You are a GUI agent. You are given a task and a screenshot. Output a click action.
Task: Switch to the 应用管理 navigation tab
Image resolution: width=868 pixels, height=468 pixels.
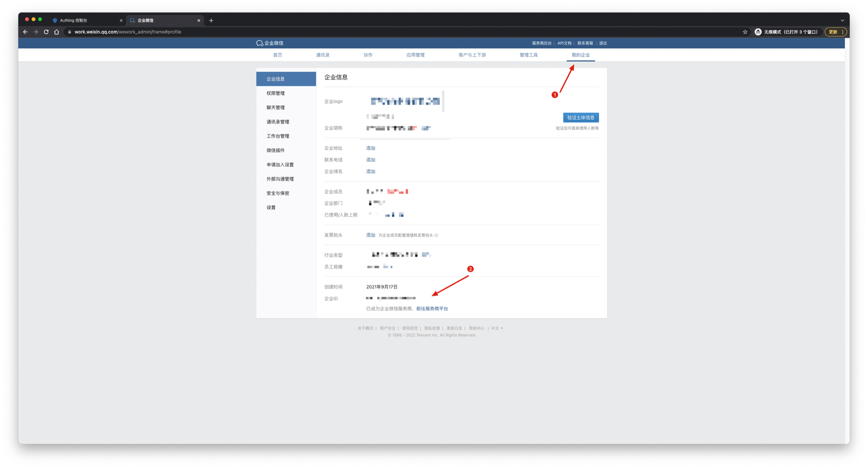tap(415, 55)
